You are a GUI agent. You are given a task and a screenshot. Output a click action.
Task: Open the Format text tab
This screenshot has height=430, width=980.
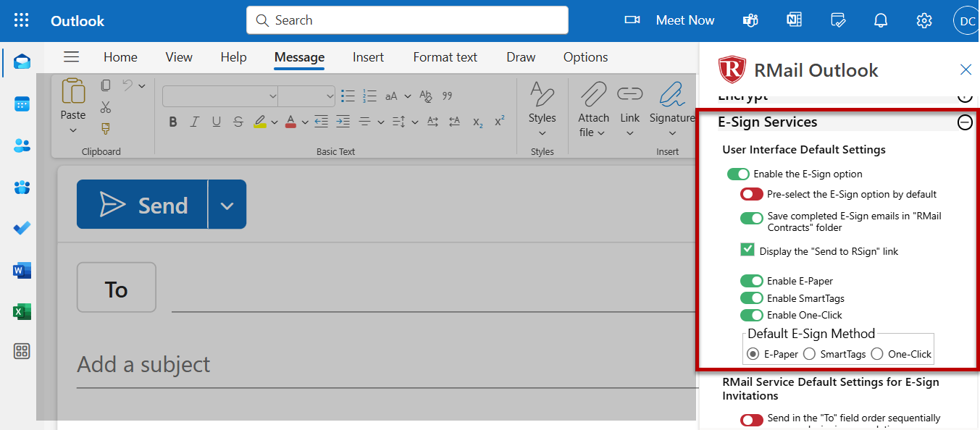[x=445, y=57]
